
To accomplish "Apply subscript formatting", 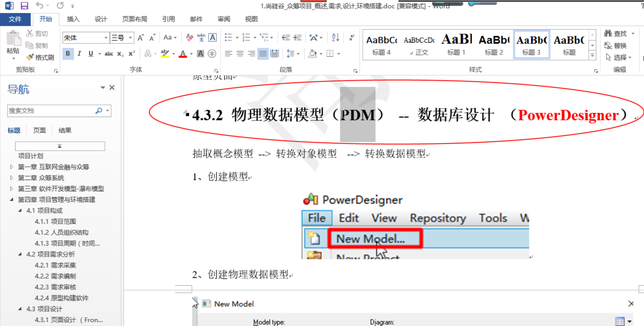I will tap(120, 54).
